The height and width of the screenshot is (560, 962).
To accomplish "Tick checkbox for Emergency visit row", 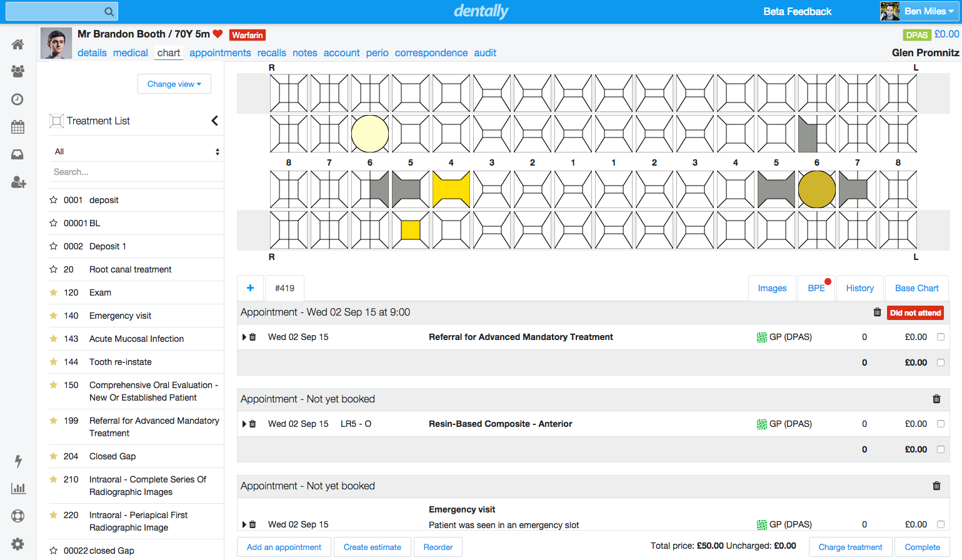I will 940,524.
